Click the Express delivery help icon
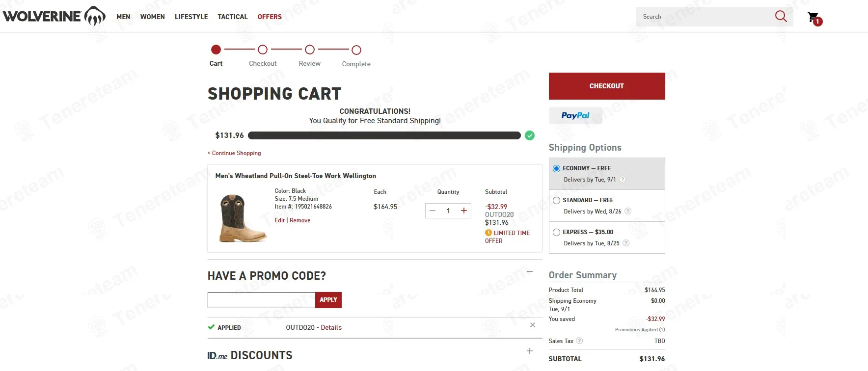Viewport: 868px width, 371px height. [626, 243]
